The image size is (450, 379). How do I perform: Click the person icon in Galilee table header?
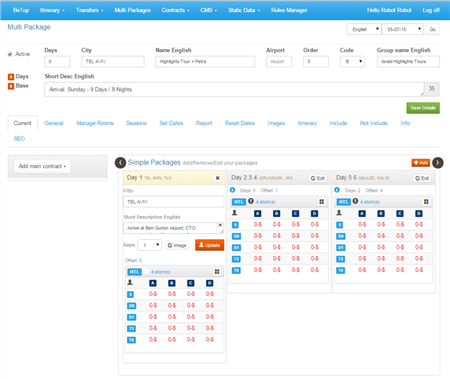point(339,213)
